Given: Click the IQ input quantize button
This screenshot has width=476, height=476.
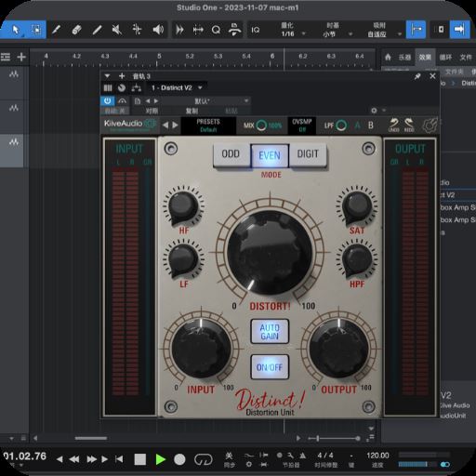Looking at the screenshot, I should (256, 30).
